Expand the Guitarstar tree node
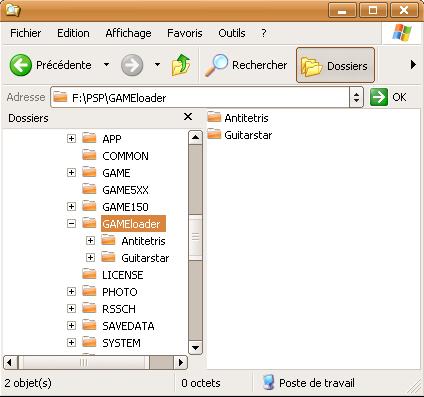The height and width of the screenshot is (397, 424). pos(90,257)
